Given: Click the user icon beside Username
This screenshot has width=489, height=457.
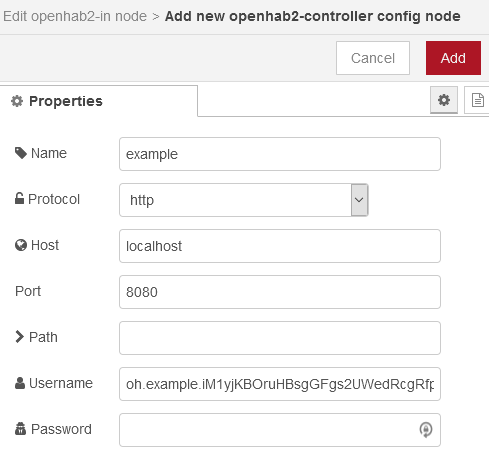Looking at the screenshot, I should (20, 383).
